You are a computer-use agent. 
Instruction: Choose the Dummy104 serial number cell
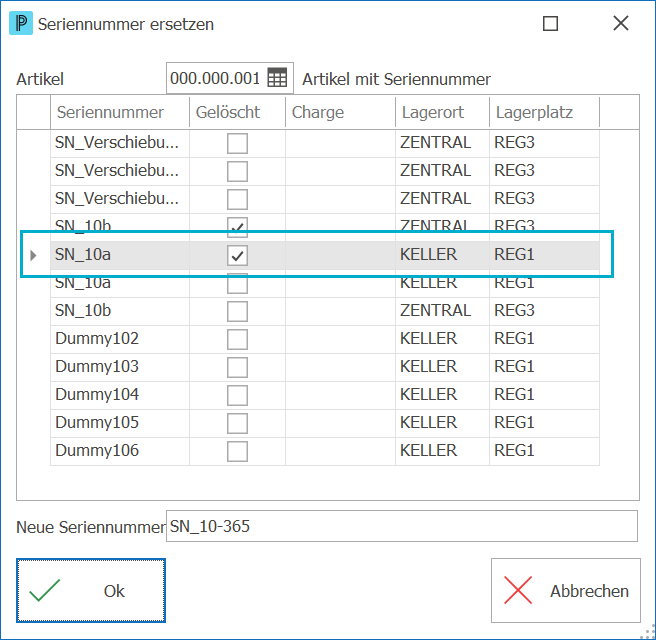(x=120, y=395)
